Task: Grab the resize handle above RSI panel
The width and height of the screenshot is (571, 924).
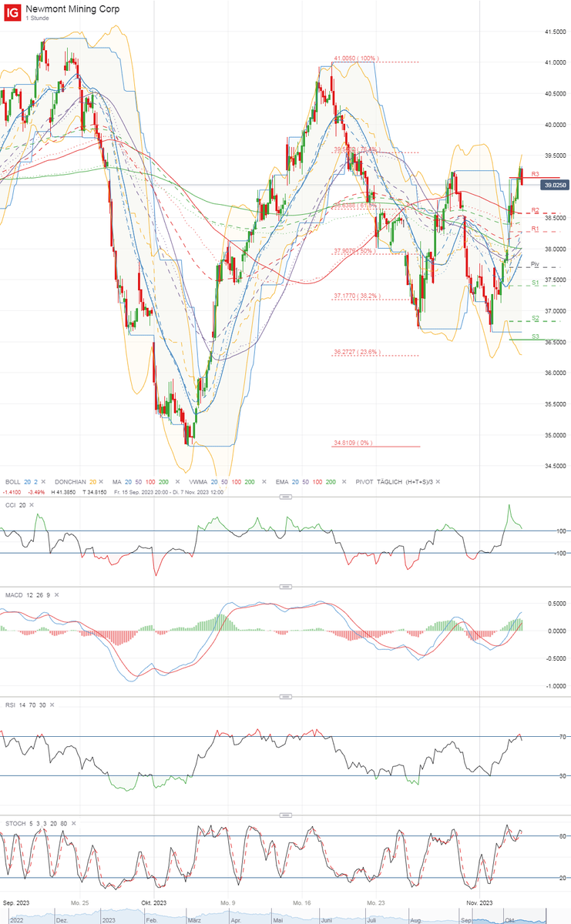Action: [285, 697]
